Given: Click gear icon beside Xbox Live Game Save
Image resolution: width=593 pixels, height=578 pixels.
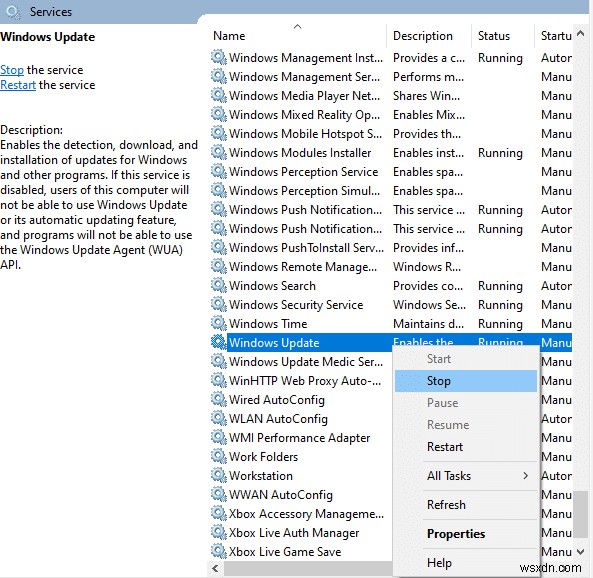Looking at the screenshot, I should [x=219, y=552].
